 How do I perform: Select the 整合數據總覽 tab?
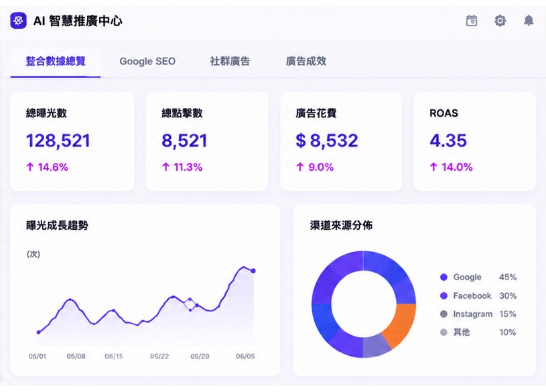56,61
